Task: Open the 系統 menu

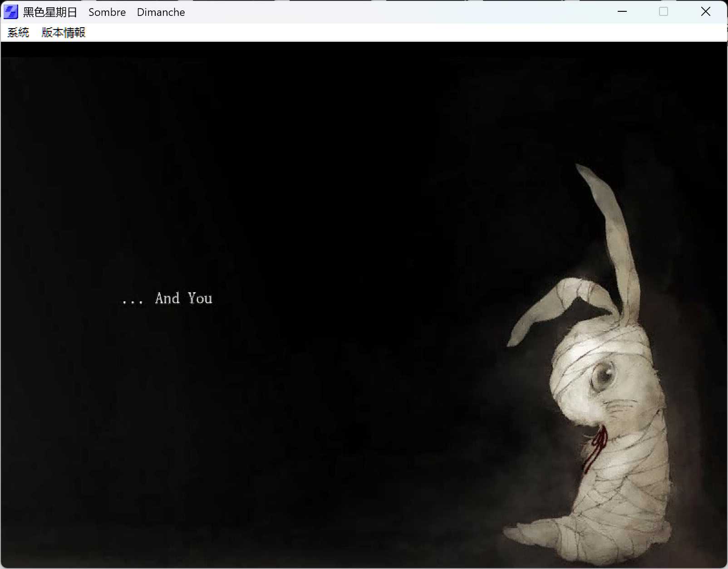Action: (18, 33)
